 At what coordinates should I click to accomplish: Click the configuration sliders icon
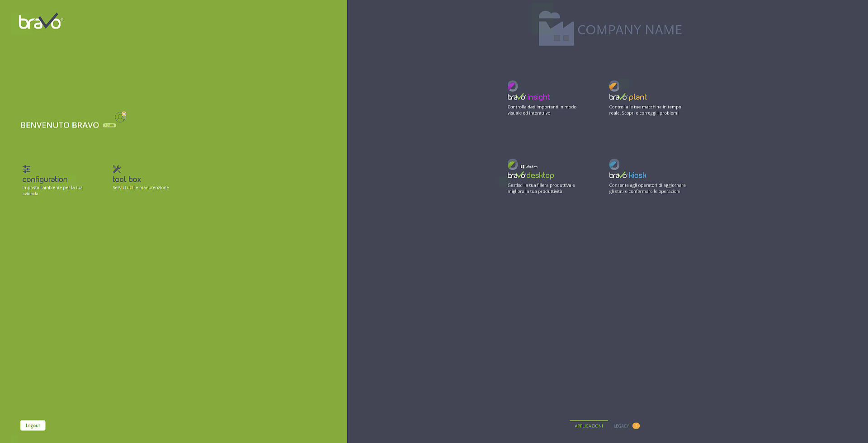tap(27, 169)
